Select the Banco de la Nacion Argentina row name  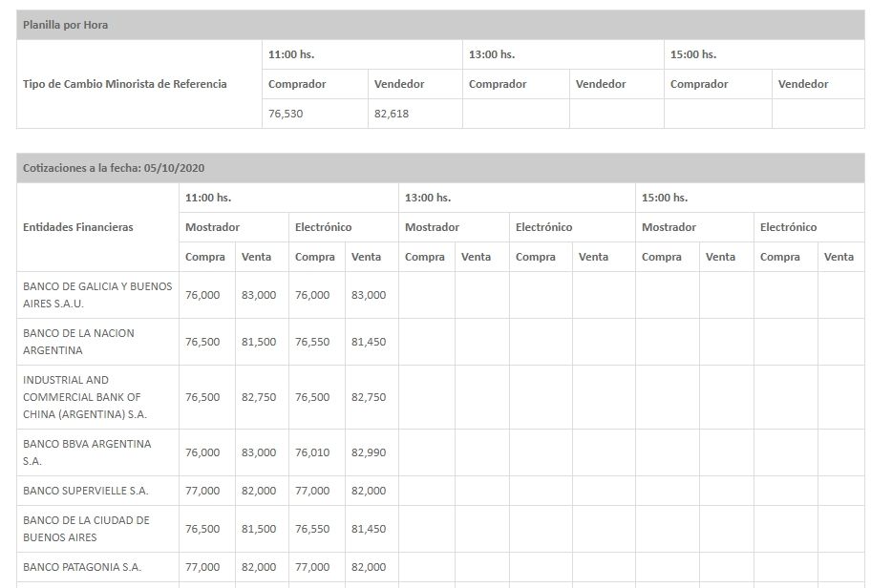point(78,342)
